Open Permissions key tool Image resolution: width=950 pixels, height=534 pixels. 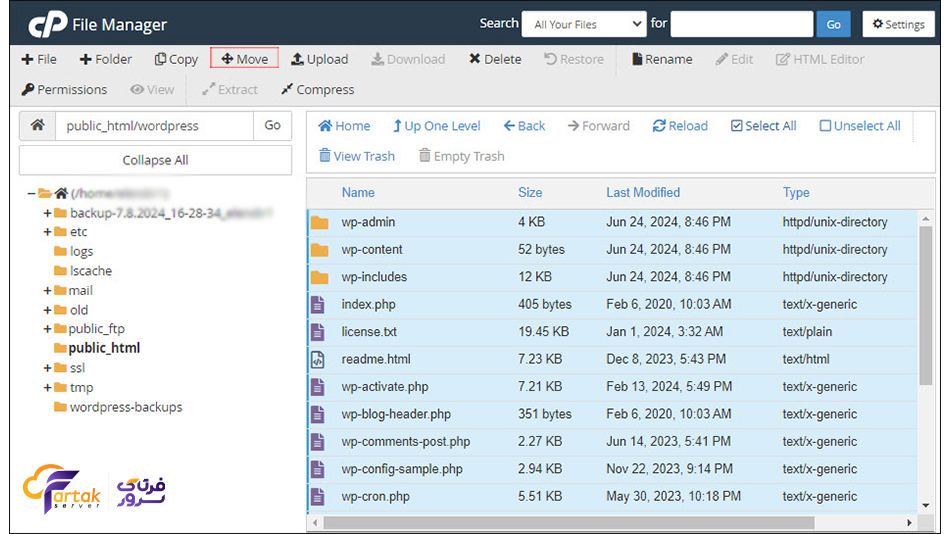pos(64,89)
